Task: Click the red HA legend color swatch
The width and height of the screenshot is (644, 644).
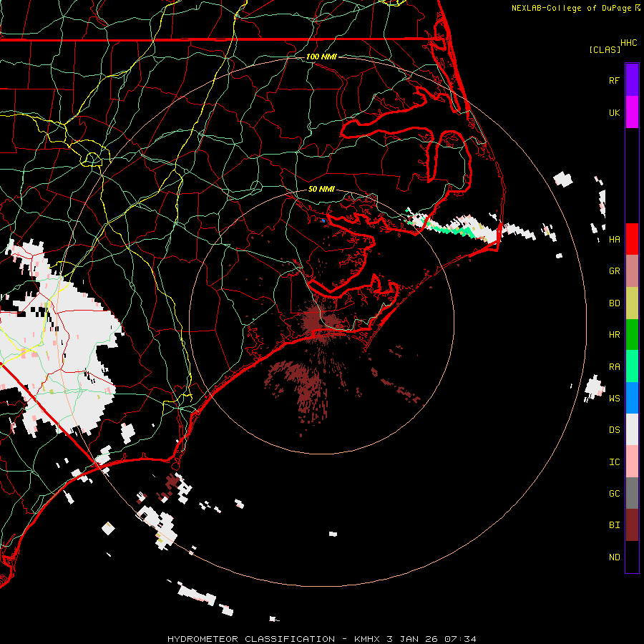Action: click(x=632, y=239)
